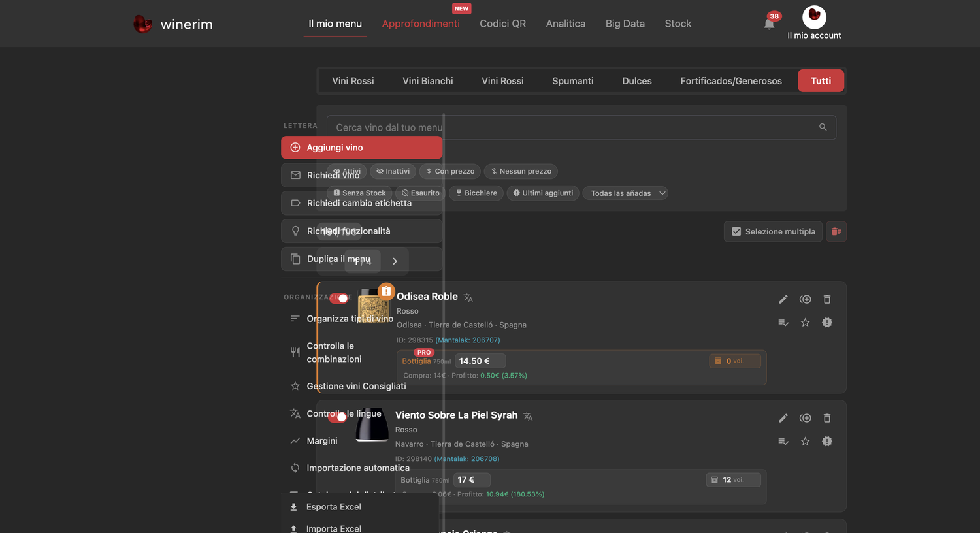The width and height of the screenshot is (980, 533).
Task: Select the Vini Bianchi tab
Action: pyautogui.click(x=428, y=81)
